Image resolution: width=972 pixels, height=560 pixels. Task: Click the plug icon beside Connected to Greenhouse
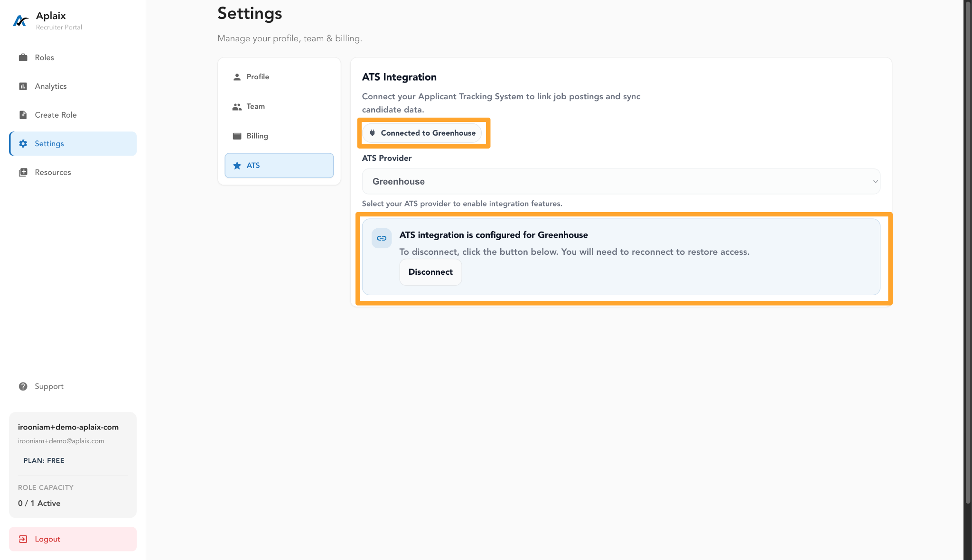click(x=372, y=133)
